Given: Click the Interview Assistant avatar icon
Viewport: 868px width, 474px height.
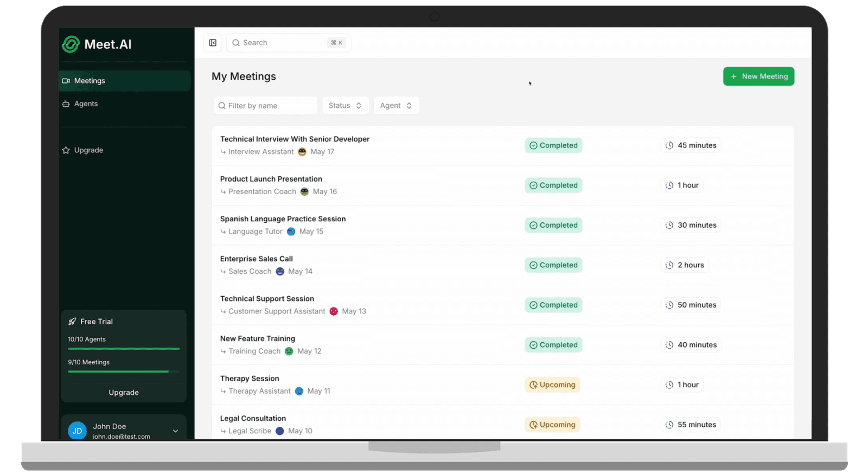Looking at the screenshot, I should pos(302,152).
